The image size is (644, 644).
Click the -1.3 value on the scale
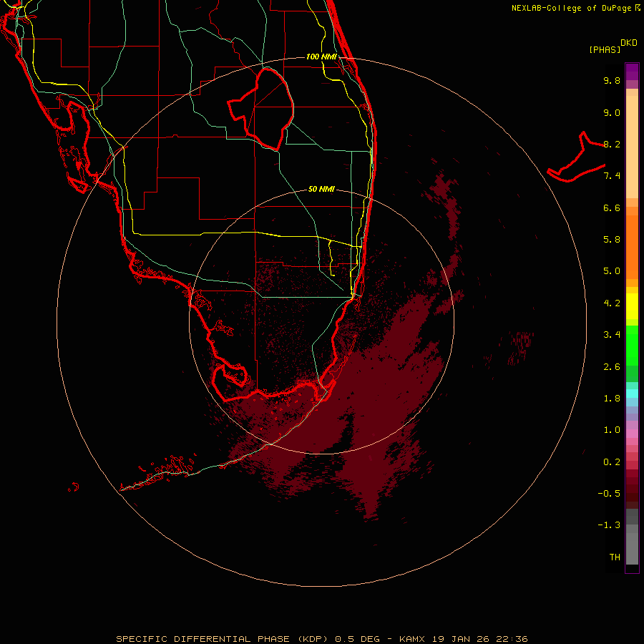(609, 525)
